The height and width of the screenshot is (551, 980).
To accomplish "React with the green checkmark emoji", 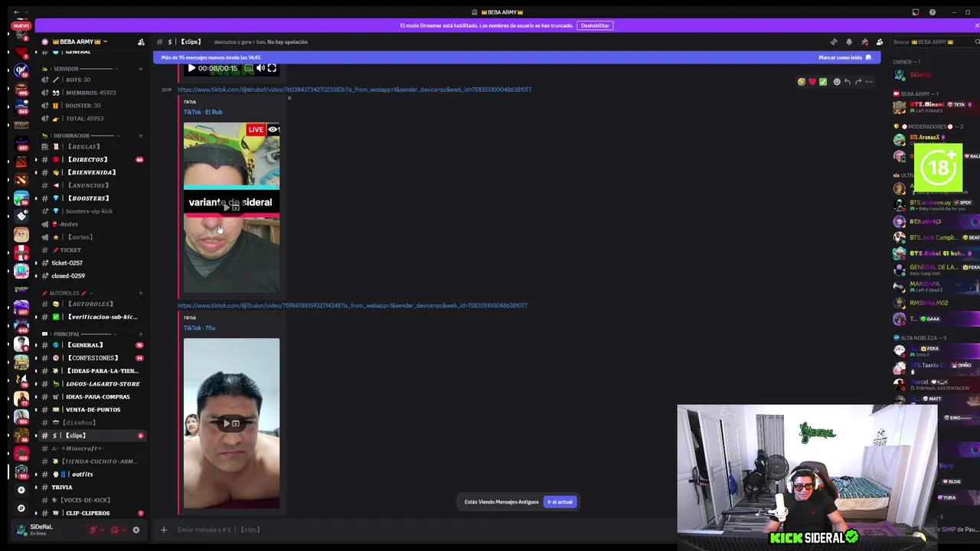I will [x=823, y=82].
